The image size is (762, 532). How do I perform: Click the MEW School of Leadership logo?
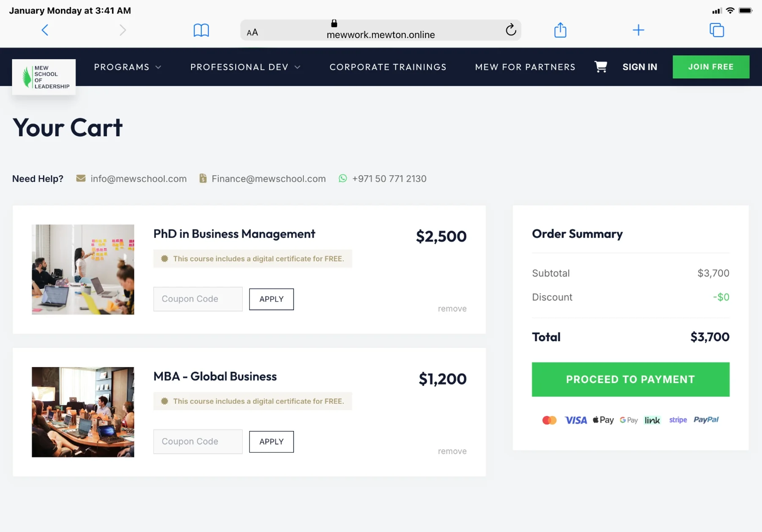coord(44,77)
